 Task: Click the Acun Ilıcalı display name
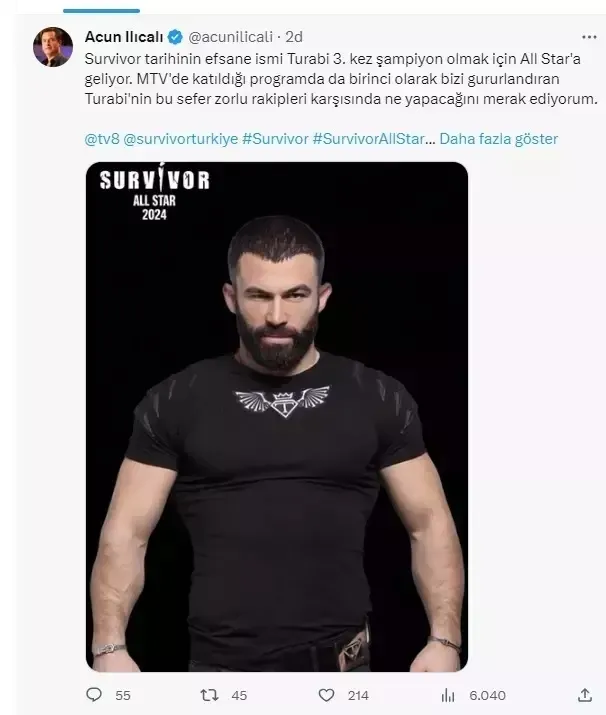click(x=124, y=37)
